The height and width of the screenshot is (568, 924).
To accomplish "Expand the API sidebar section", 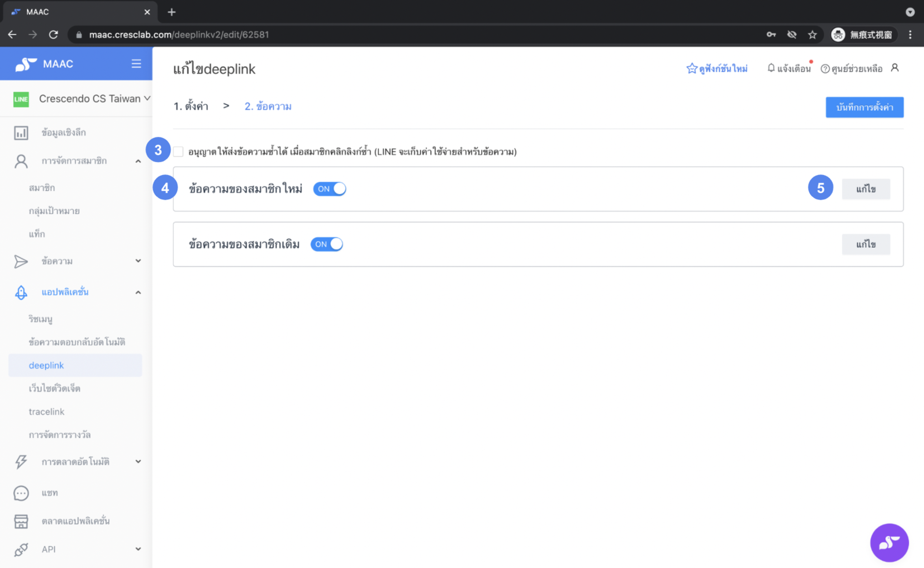I will pyautogui.click(x=138, y=549).
